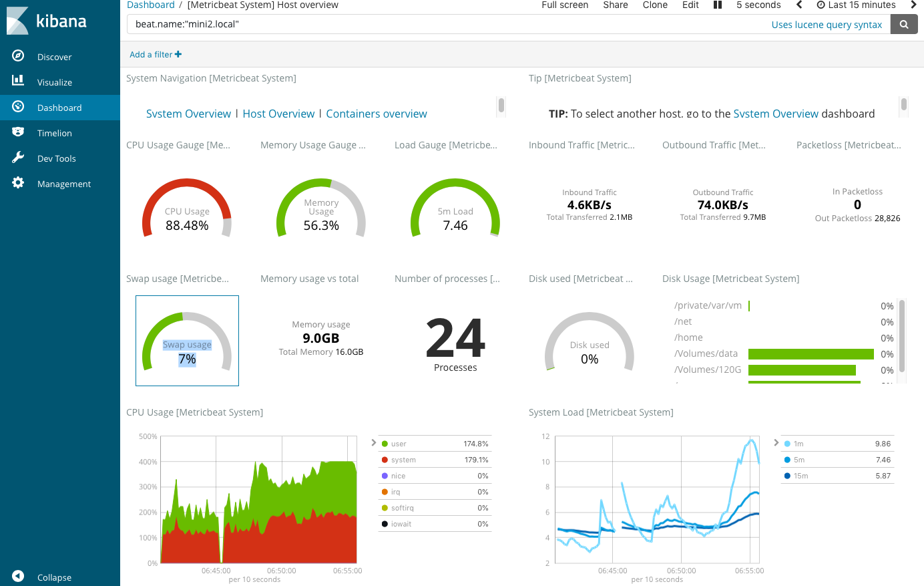Click the Outbound Traffic 74.0KB/s value
The width and height of the screenshot is (924, 586).
[723, 205]
